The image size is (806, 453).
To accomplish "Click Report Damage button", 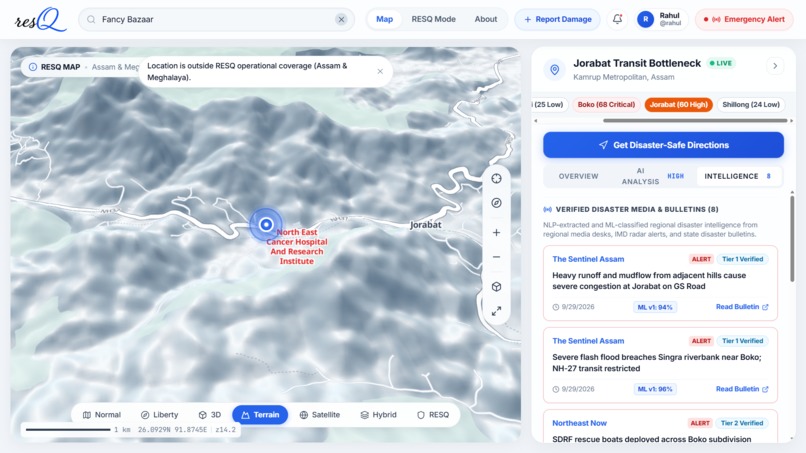I will [x=558, y=20].
